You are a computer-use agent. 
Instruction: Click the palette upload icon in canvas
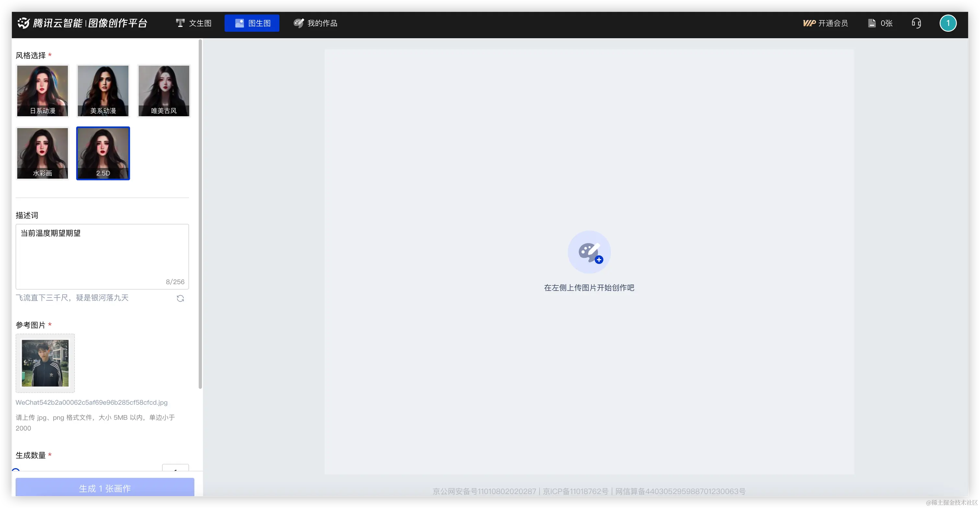[x=589, y=252]
